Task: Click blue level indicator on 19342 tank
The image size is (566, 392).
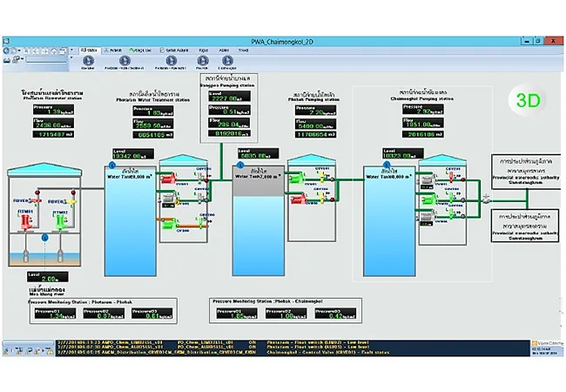Action: click(x=112, y=166)
